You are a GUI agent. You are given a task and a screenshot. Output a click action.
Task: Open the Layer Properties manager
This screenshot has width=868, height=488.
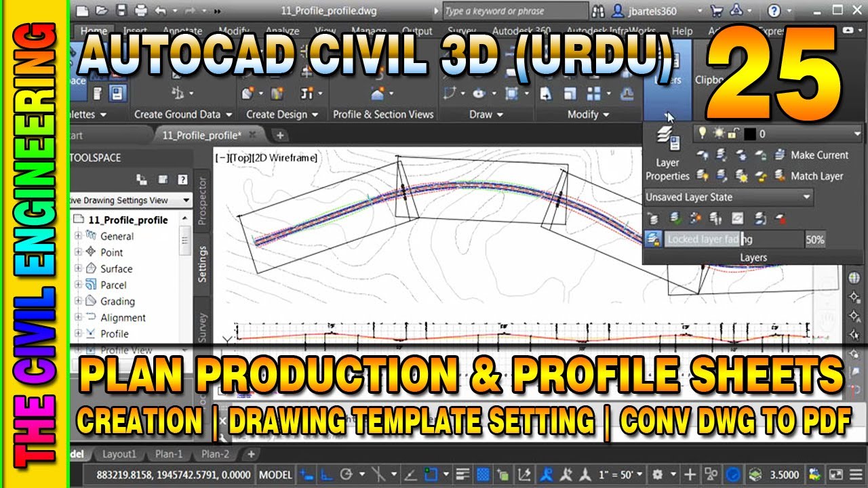[x=667, y=155]
